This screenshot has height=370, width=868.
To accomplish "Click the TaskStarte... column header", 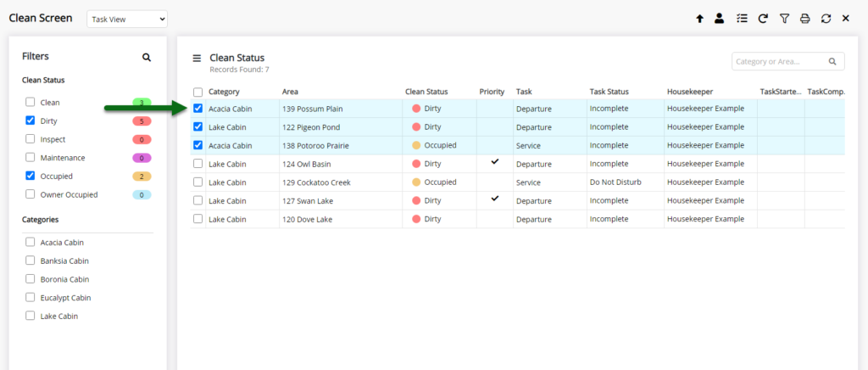I will 781,92.
